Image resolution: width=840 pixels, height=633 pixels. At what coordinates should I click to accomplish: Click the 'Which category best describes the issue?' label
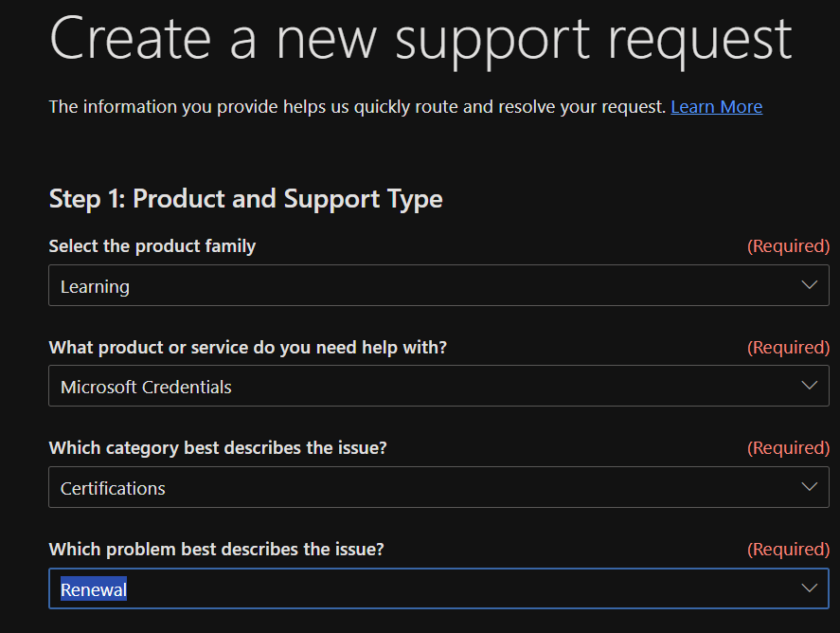click(218, 448)
